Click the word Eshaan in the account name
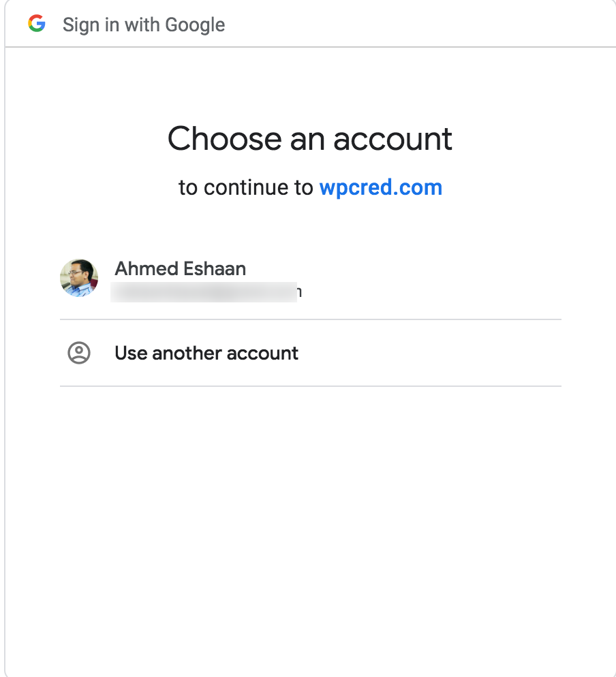 click(215, 268)
